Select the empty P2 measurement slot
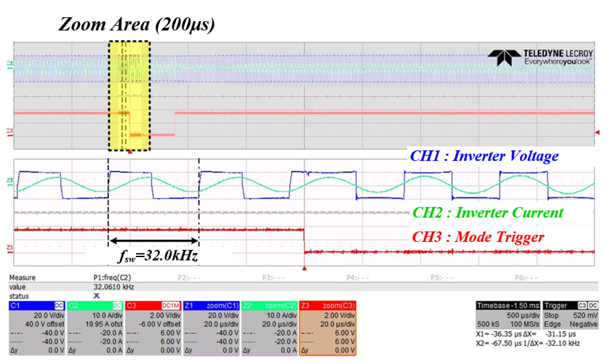This screenshot has height=364, width=610. (x=189, y=278)
